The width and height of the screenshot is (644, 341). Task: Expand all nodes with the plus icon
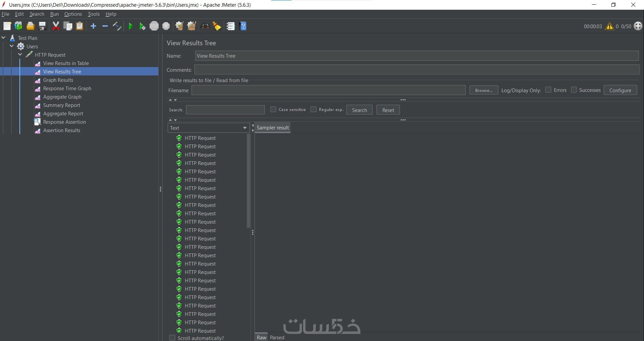[93, 26]
